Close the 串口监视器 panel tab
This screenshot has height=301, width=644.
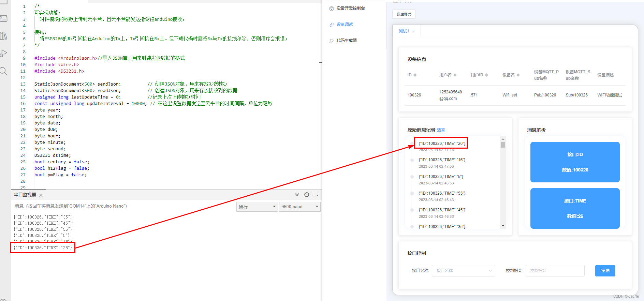point(41,195)
